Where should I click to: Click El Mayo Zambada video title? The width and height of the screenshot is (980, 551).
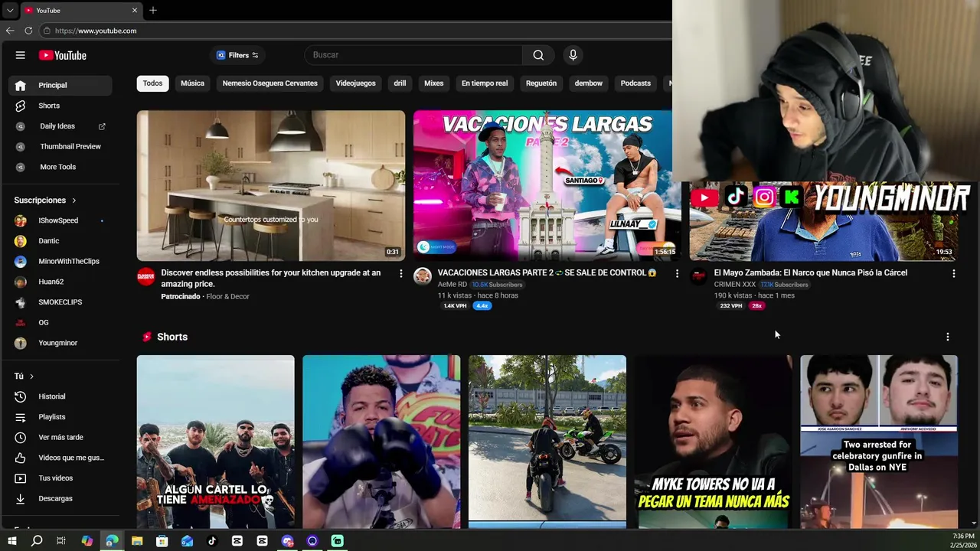coord(811,272)
